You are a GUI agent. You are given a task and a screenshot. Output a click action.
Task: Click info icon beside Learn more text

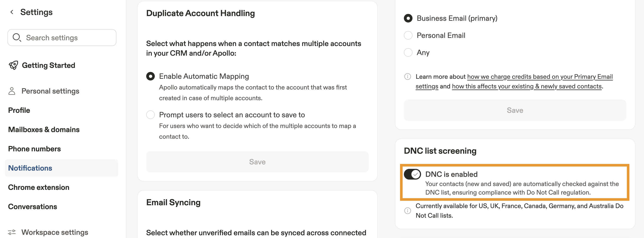tap(408, 77)
